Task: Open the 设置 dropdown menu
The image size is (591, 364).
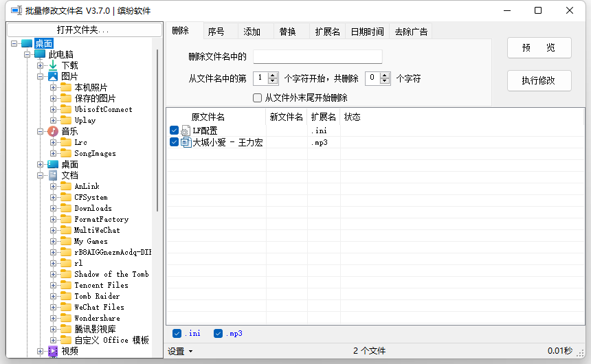Action: pos(180,351)
